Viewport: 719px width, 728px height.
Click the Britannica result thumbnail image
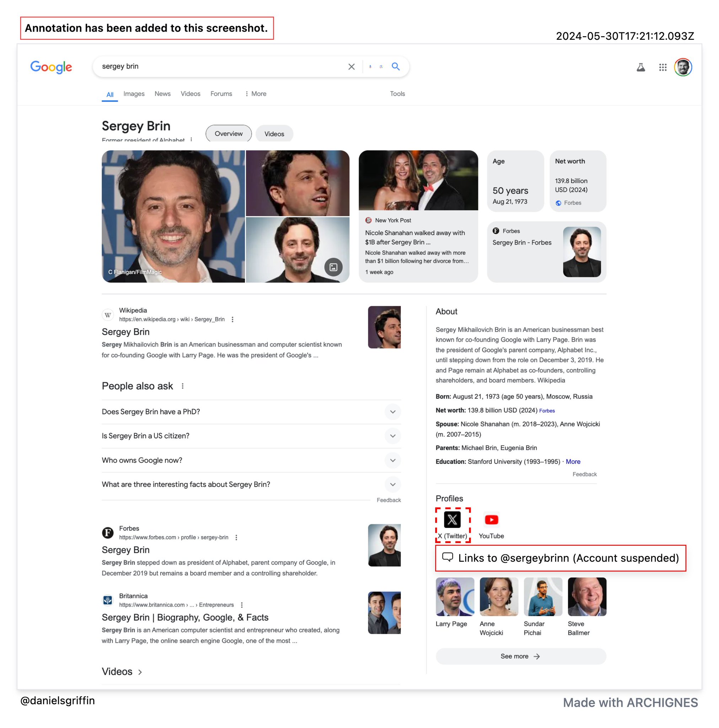click(384, 613)
